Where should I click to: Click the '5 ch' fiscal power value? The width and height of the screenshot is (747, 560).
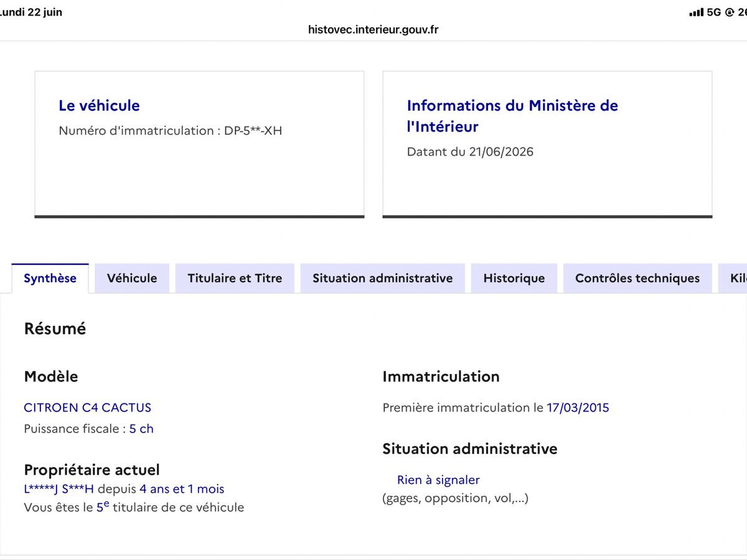[x=141, y=429]
